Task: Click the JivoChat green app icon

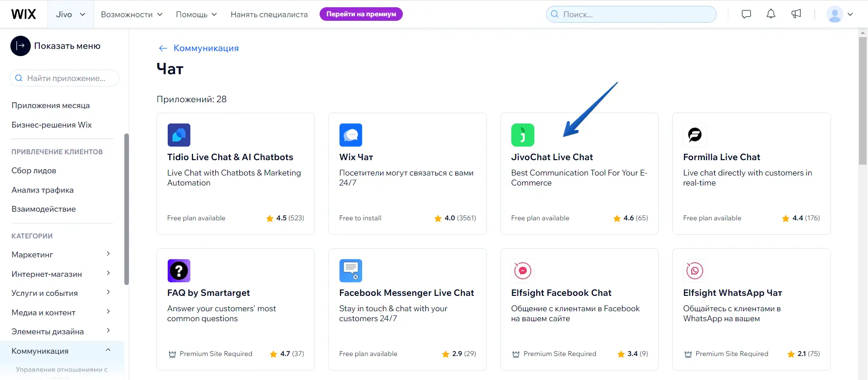Action: point(523,135)
